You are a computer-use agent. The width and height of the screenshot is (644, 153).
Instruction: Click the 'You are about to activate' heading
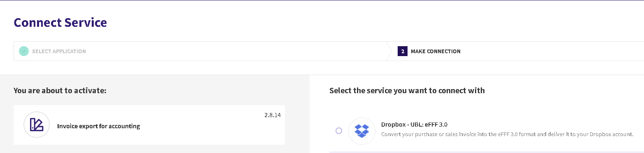click(x=60, y=90)
